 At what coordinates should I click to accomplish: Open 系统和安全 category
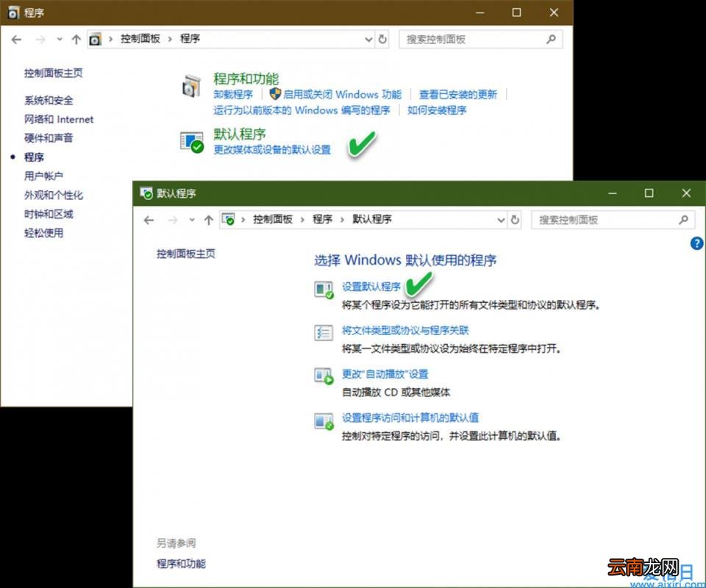pos(49,100)
